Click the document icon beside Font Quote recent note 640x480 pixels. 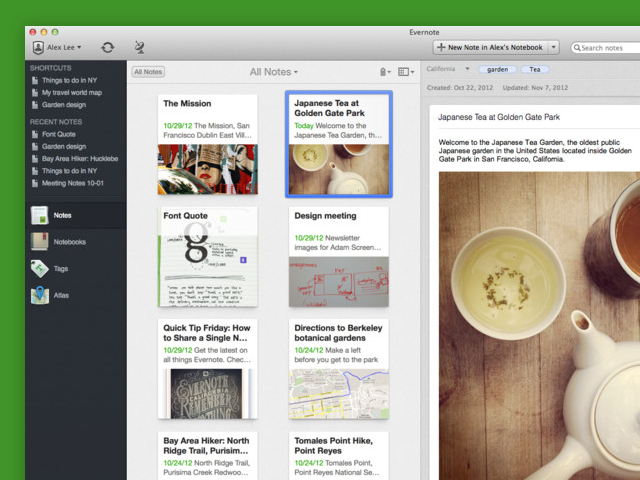[35, 134]
